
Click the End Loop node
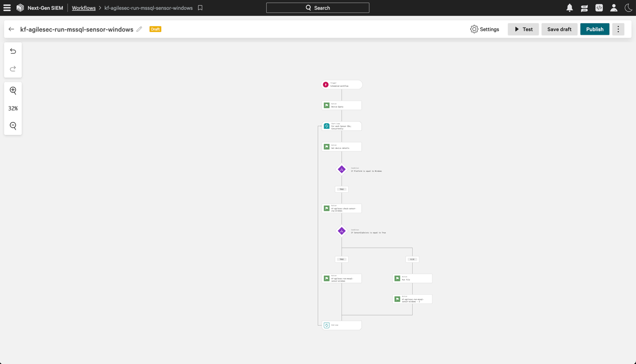pyautogui.click(x=342, y=325)
